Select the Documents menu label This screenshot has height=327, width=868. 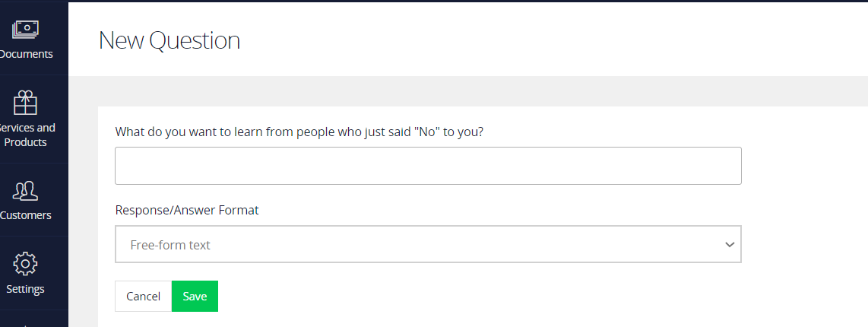click(27, 54)
